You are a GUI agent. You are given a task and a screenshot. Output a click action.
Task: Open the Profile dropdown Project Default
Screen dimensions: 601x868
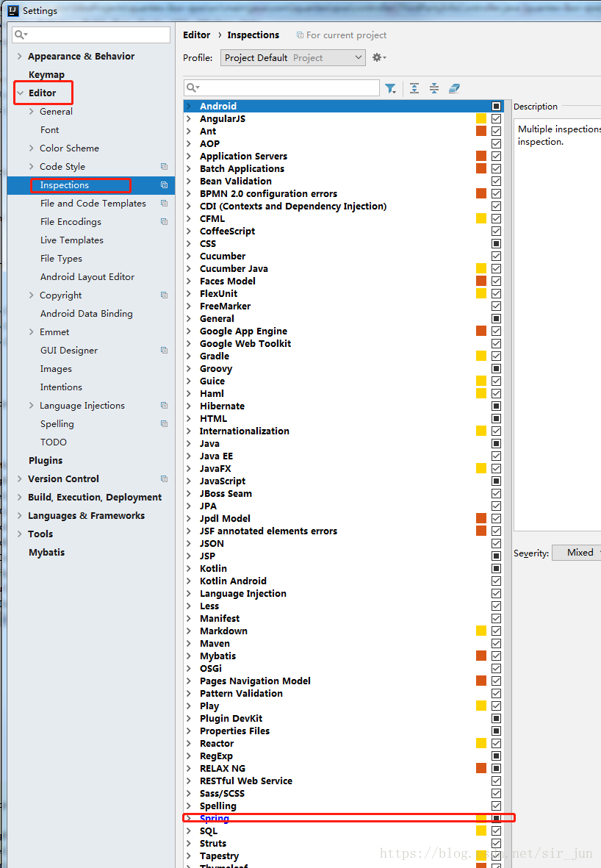(292, 57)
